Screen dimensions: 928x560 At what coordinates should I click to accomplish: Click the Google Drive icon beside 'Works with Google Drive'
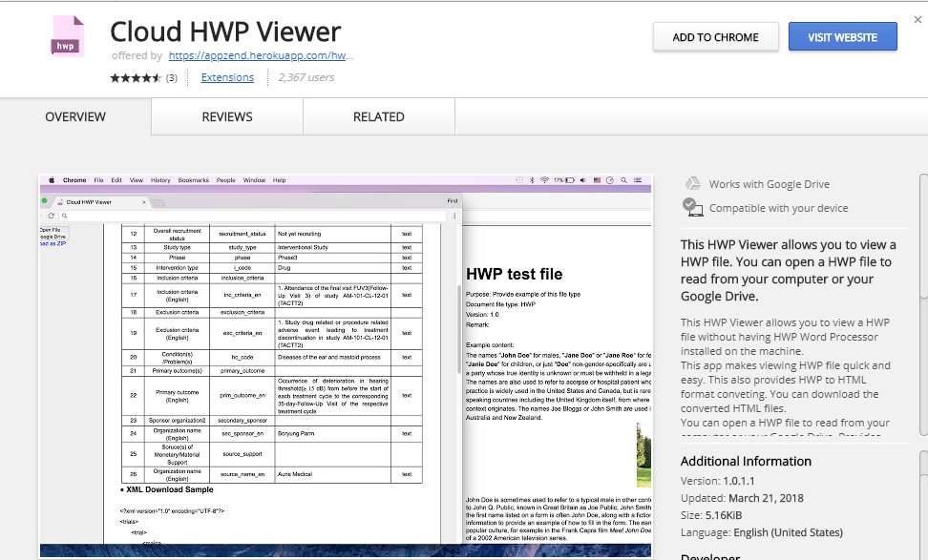692,184
